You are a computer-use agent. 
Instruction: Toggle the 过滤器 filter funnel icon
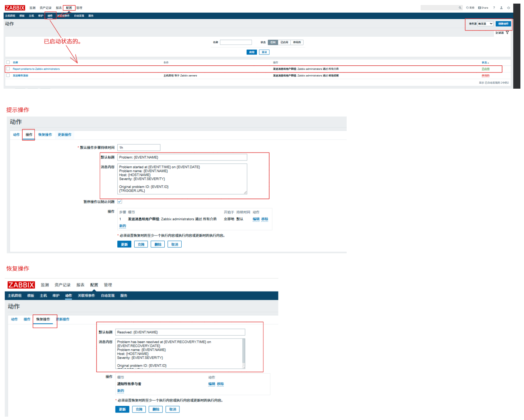pos(507,33)
